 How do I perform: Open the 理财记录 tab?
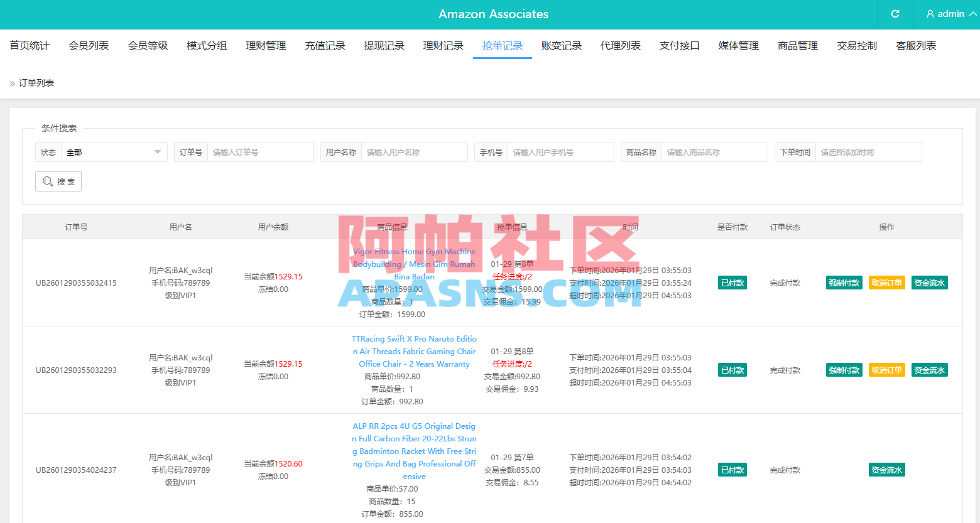443,46
